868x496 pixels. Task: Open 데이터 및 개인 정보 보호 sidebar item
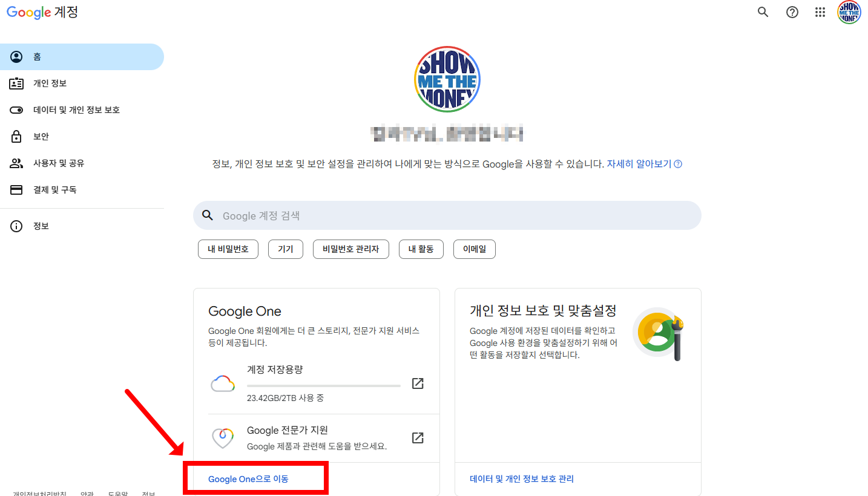82,110
